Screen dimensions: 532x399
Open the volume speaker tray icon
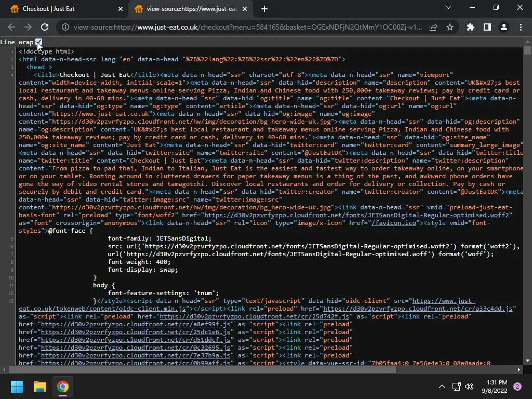tap(469, 387)
